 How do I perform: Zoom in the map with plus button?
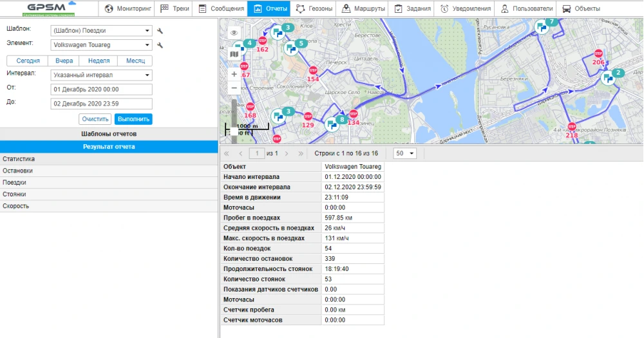click(x=234, y=74)
